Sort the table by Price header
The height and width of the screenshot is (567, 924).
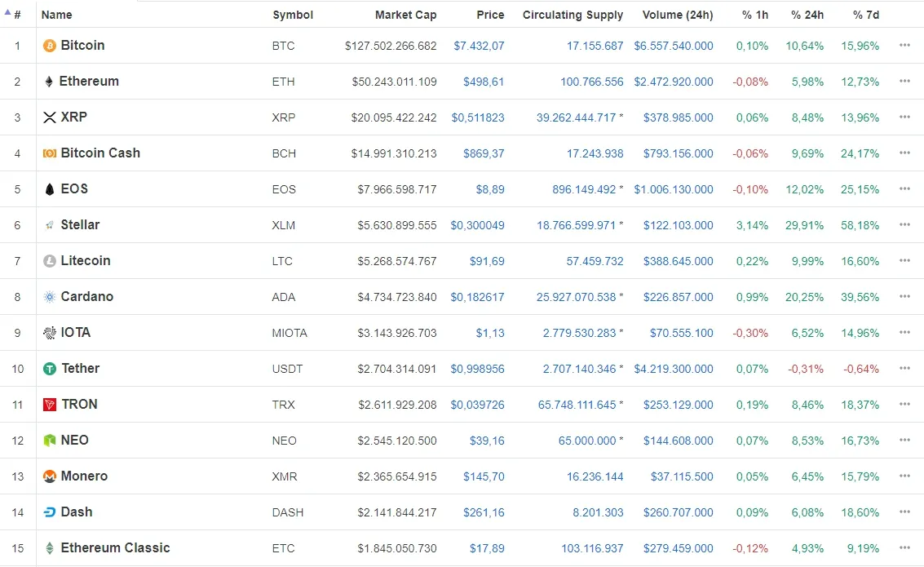click(490, 15)
